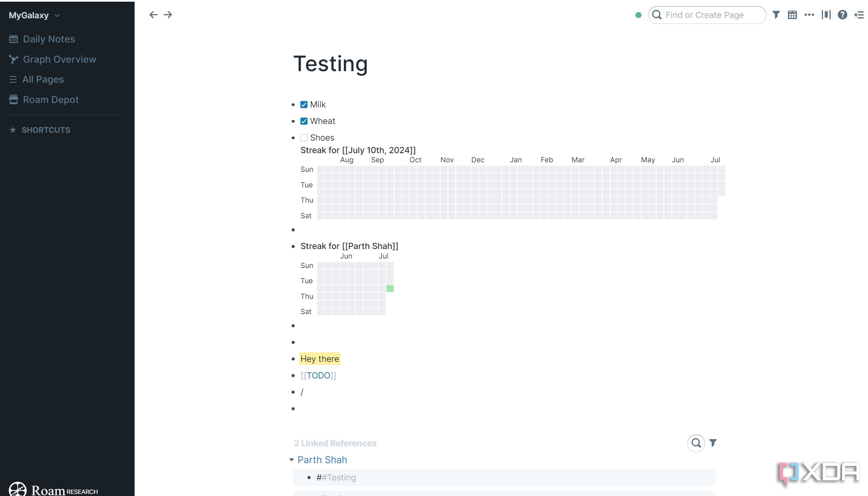Open the calendar view icon
This screenshot has height=496, width=868.
point(793,14)
